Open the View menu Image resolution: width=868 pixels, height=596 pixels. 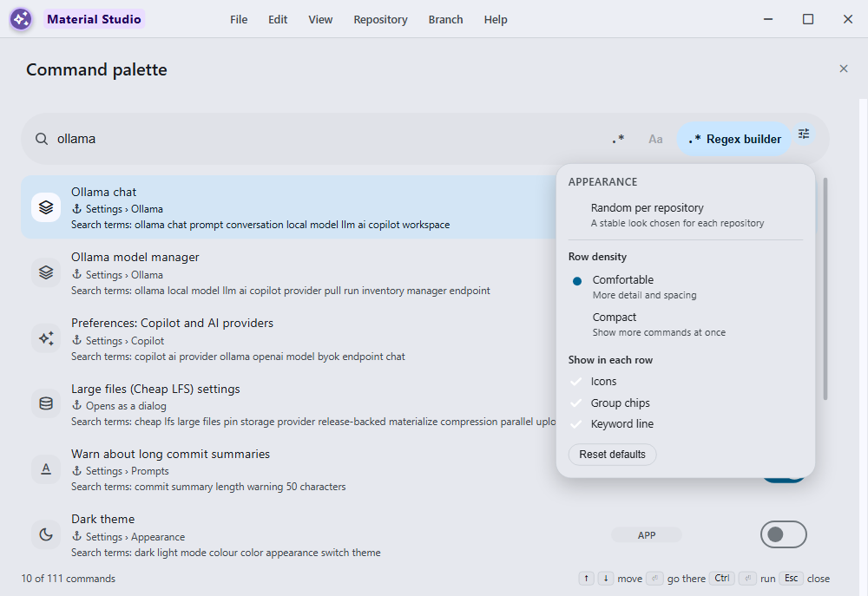coord(320,19)
